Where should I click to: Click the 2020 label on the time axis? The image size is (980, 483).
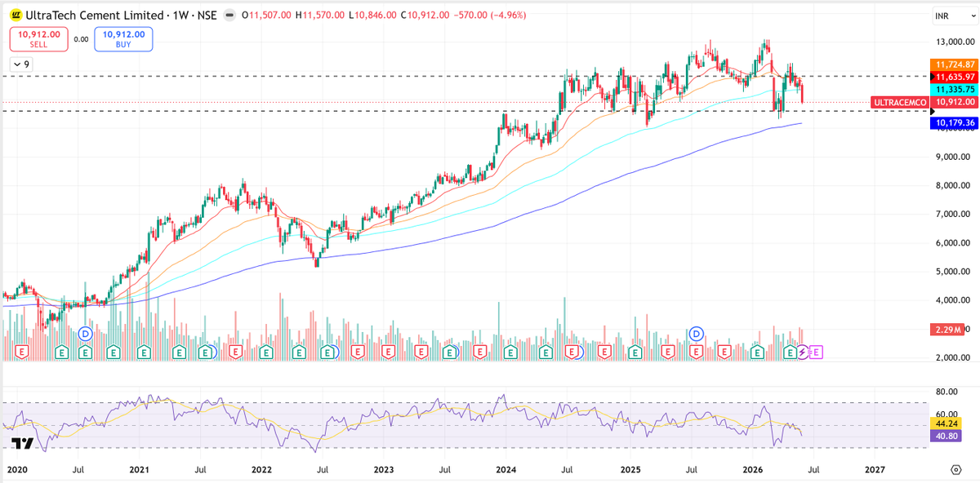tap(16, 470)
